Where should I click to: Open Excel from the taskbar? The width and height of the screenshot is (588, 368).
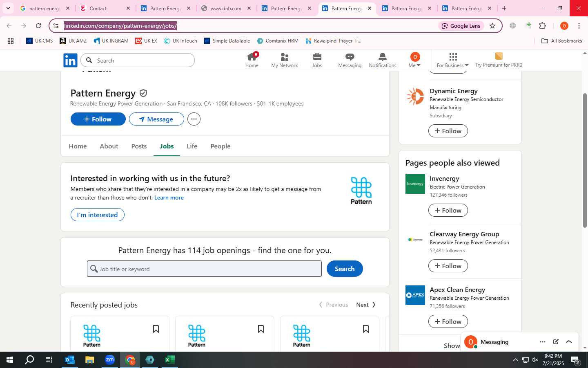point(170,360)
